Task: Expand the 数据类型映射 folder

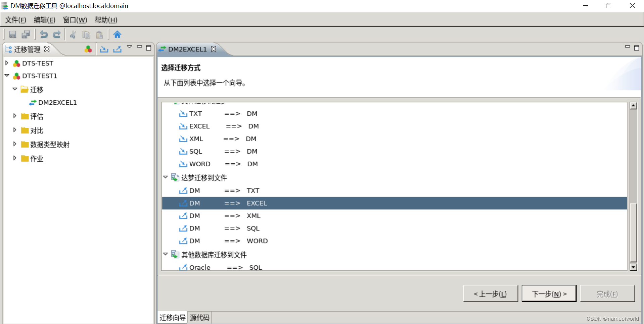Action: 15,144
